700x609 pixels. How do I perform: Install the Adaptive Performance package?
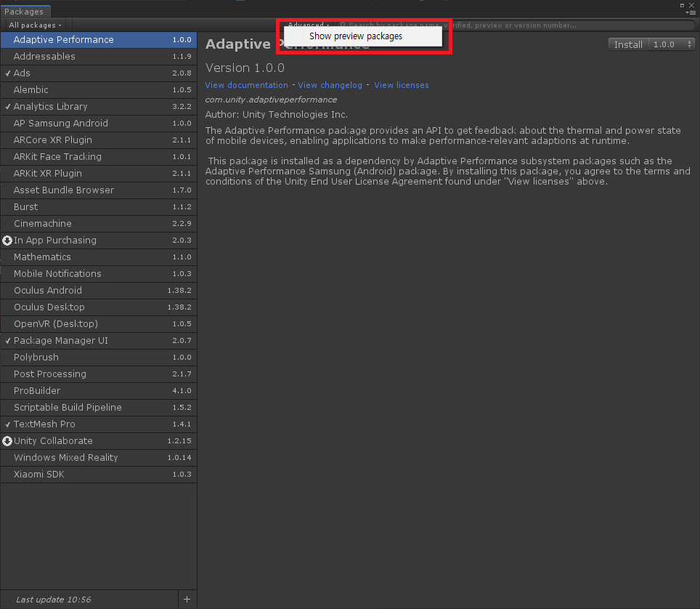tap(628, 44)
